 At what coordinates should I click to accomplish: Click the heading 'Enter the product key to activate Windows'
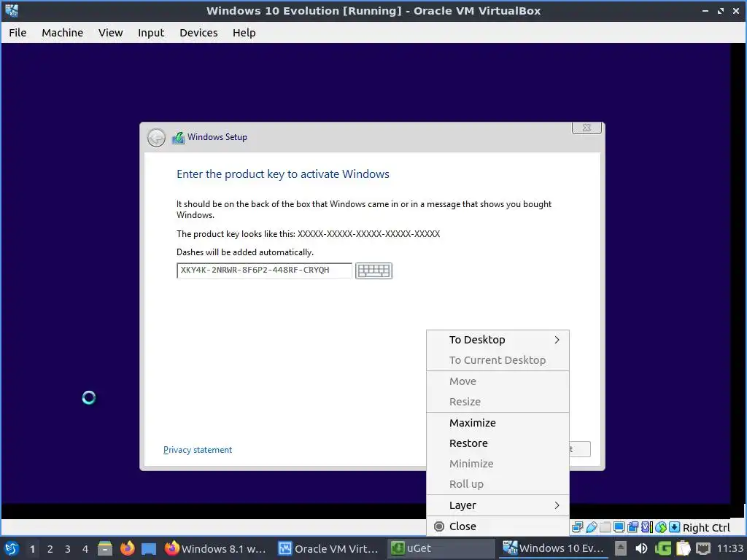pyautogui.click(x=283, y=174)
